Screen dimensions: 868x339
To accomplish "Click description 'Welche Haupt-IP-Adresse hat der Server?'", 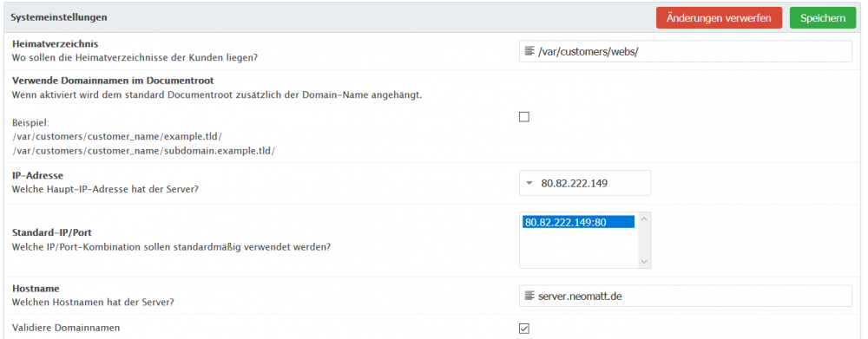I will tap(105, 189).
